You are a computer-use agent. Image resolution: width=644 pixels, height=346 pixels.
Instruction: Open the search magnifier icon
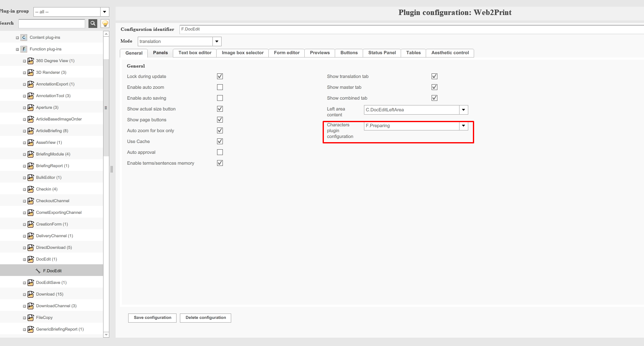click(93, 23)
